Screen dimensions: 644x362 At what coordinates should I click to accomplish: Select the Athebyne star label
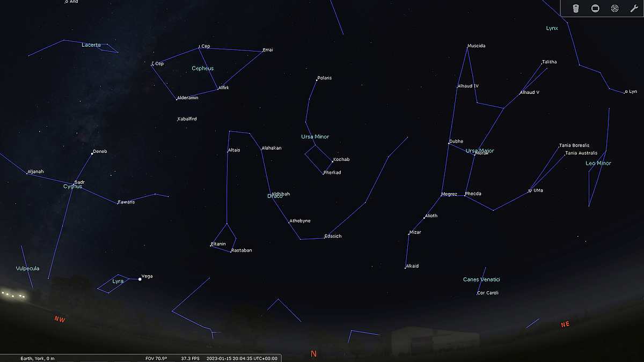[300, 221]
